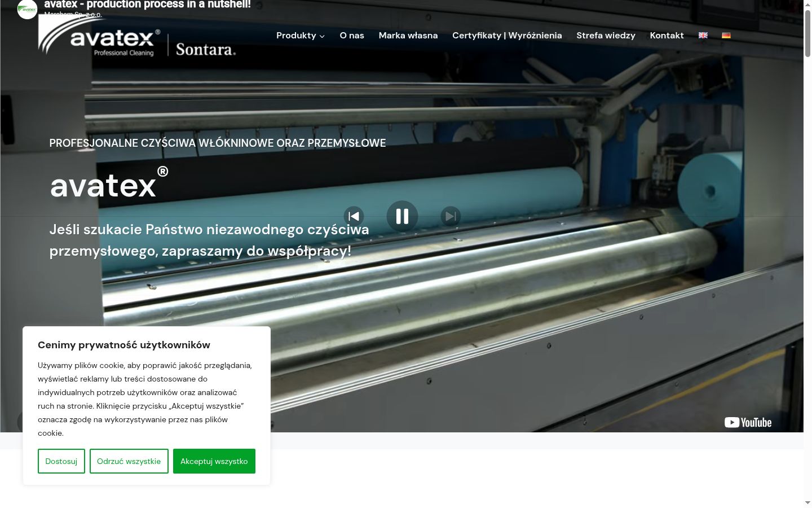Go to Marka własna page
Image resolution: width=812 pixels, height=508 pixels.
[x=408, y=36]
